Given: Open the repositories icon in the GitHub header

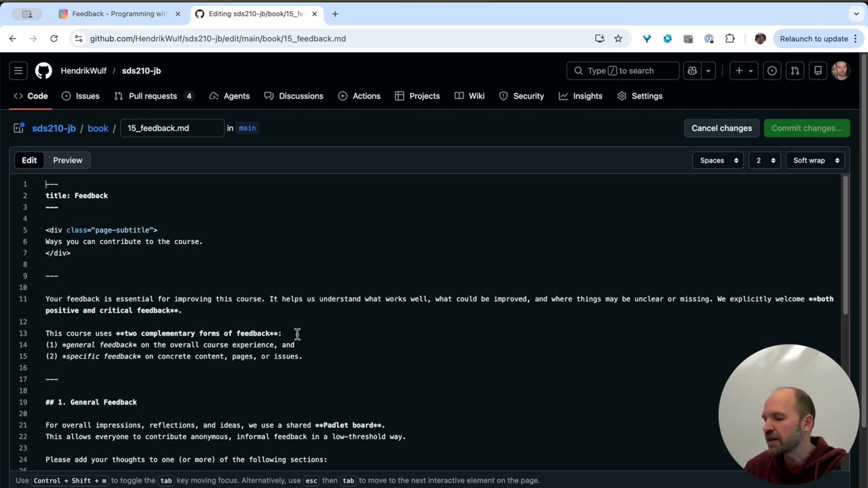Looking at the screenshot, I should (818, 70).
